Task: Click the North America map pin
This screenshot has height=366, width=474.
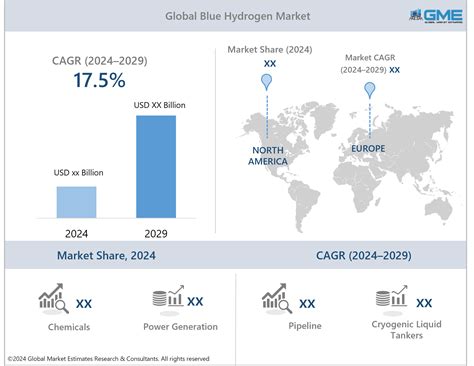Action: (266, 82)
